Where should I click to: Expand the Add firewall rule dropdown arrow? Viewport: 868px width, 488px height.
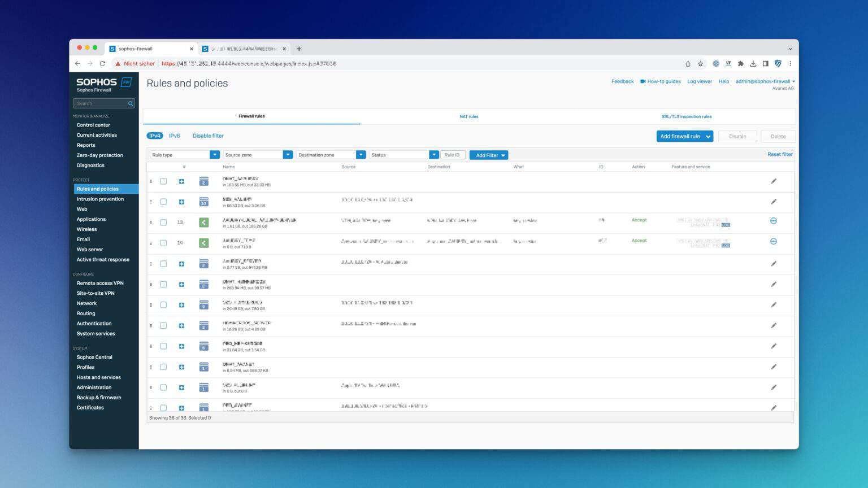click(x=708, y=136)
